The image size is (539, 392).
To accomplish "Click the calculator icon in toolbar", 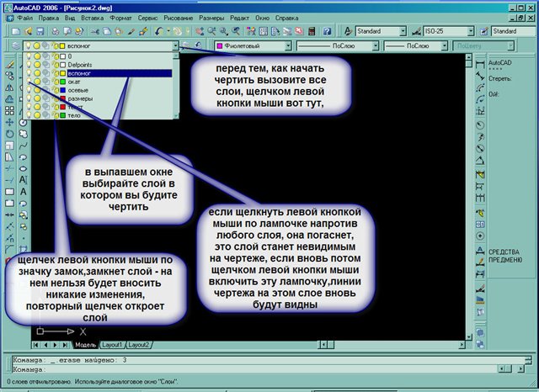I will pyautogui.click(x=309, y=31).
